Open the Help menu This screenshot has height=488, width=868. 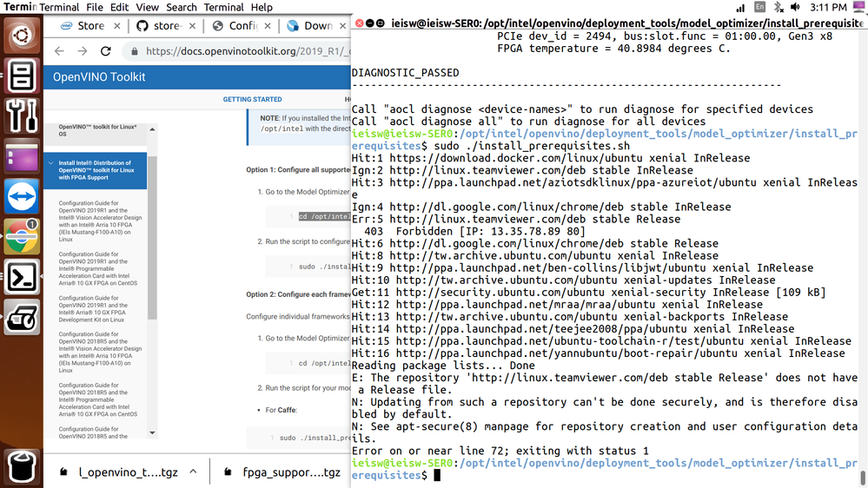tap(262, 7)
